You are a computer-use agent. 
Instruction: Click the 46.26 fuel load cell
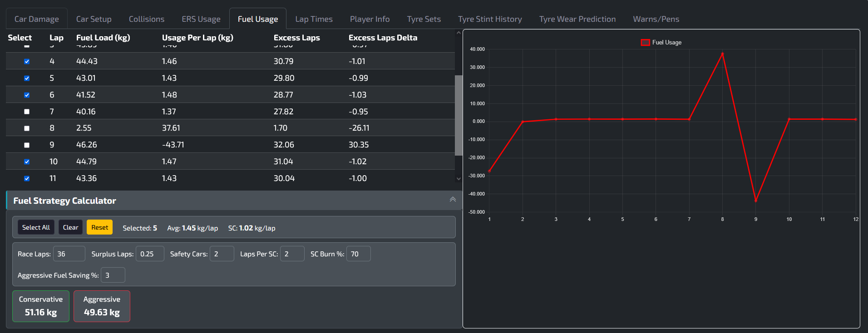point(87,145)
